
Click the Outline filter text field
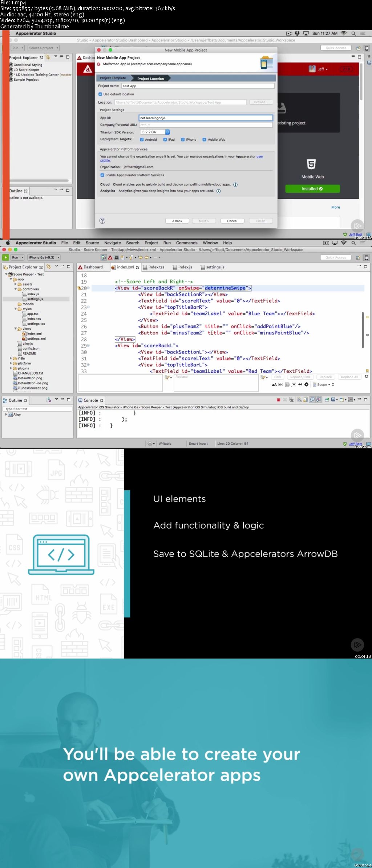(38, 409)
